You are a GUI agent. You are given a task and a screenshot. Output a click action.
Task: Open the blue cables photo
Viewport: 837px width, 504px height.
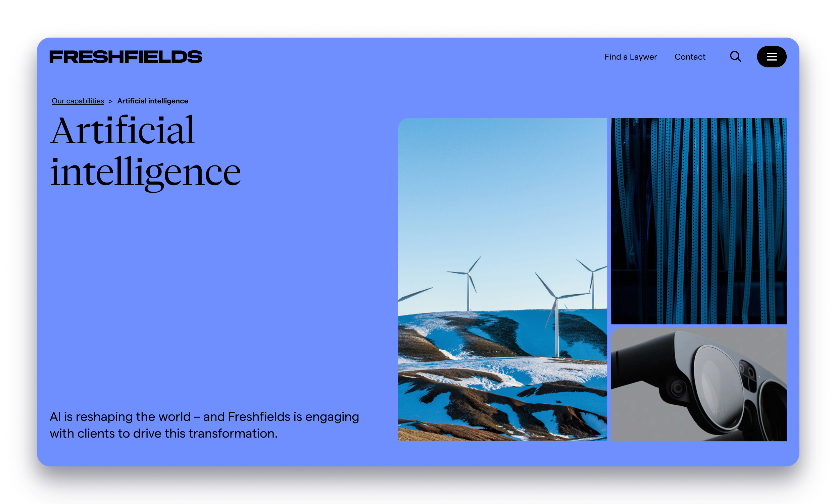pos(698,221)
